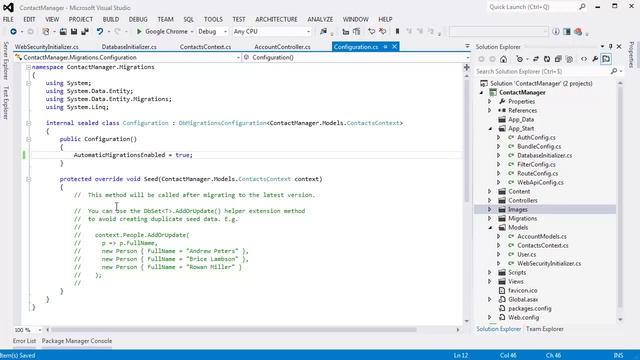
Task: Toggle Preview Selected Items in Solution Explorer
Action: pyautogui.click(x=606, y=59)
